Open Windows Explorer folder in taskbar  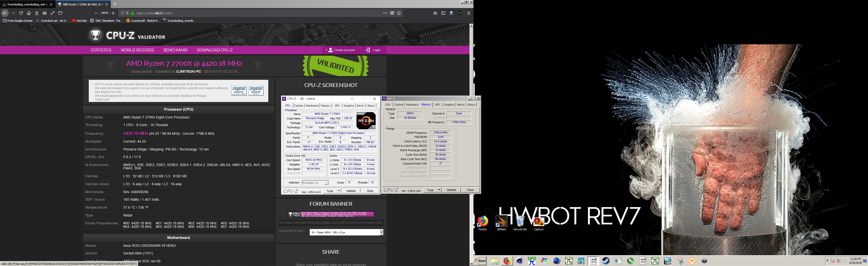(x=495, y=261)
